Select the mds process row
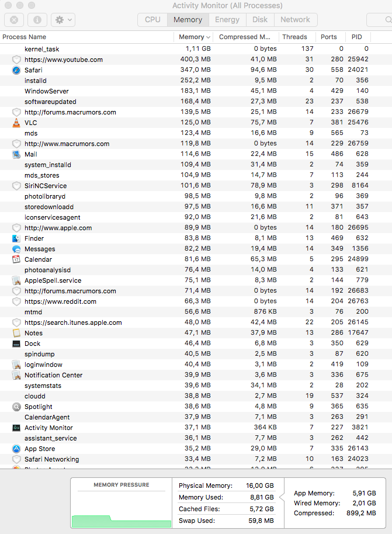Screen dimensions: 392x534 click(196, 133)
